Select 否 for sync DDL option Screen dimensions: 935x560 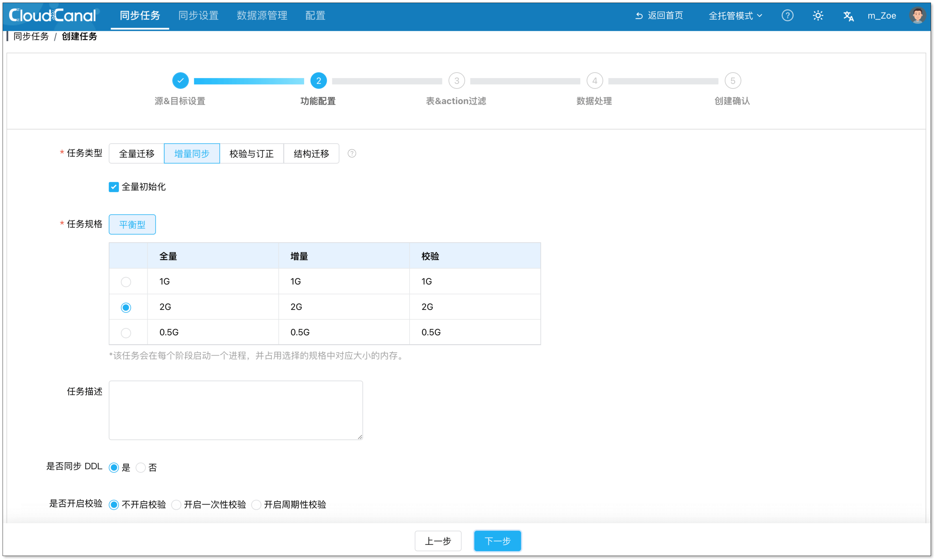[141, 468]
